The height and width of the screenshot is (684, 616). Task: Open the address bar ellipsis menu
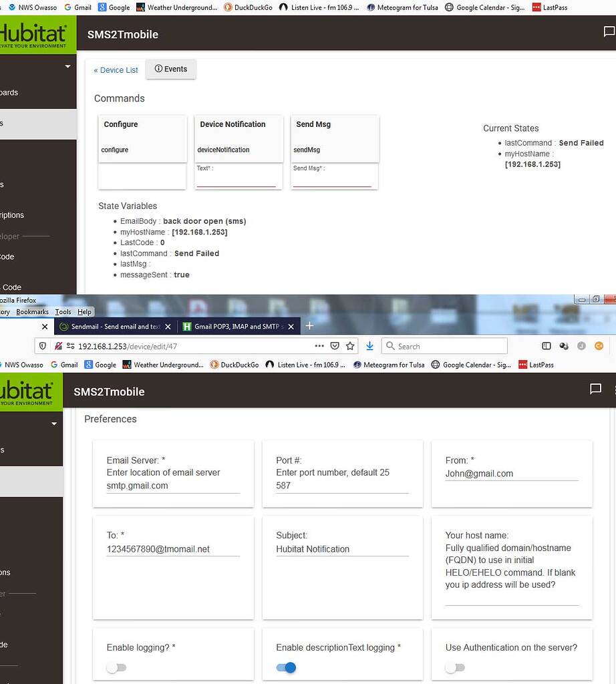click(x=320, y=346)
